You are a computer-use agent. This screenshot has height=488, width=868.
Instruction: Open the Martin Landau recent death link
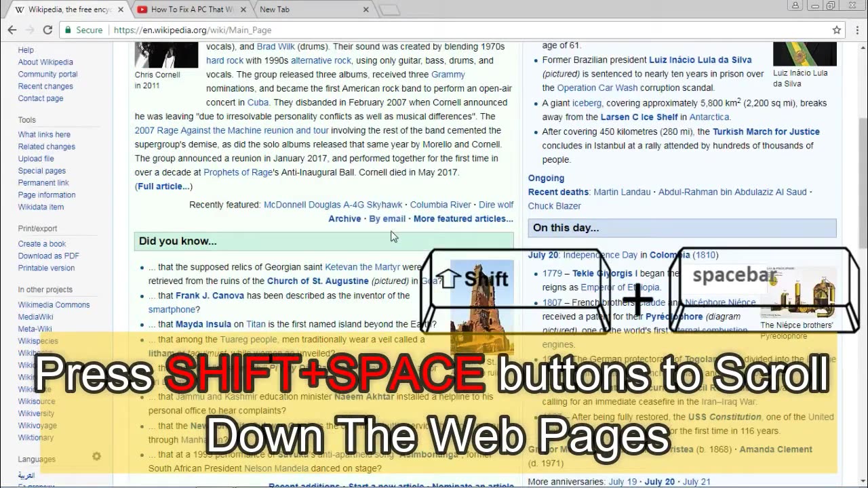pyautogui.click(x=621, y=192)
